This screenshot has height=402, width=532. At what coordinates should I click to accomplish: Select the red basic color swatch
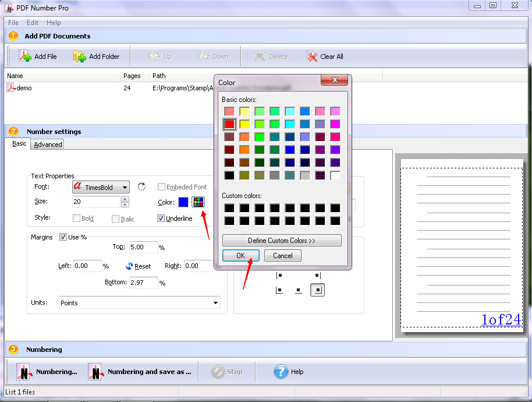229,124
